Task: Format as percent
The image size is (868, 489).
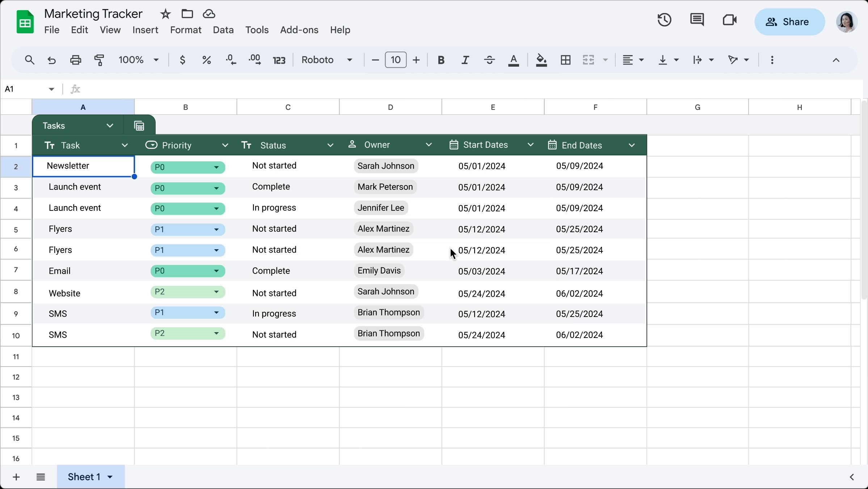Action: (x=206, y=60)
